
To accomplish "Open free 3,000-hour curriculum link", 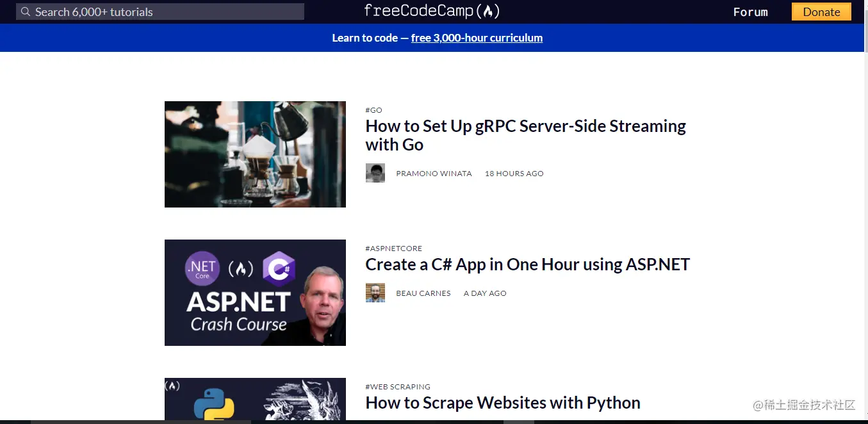I will tap(477, 38).
